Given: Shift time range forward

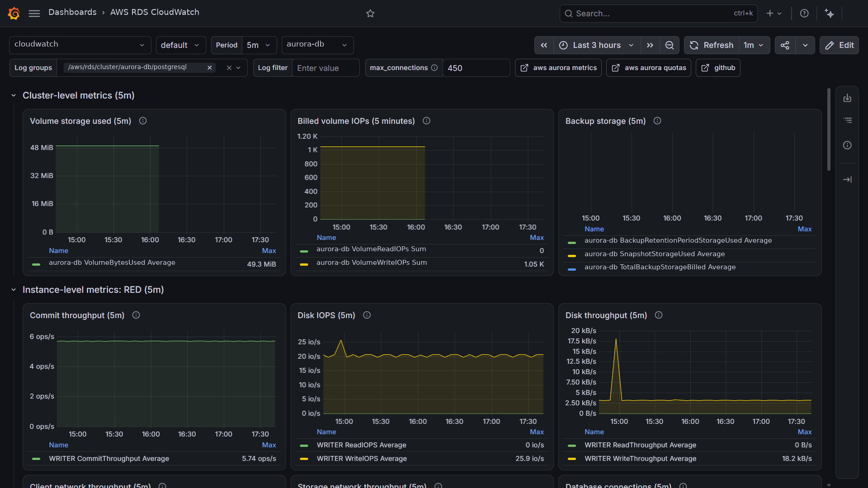Looking at the screenshot, I should click(650, 45).
